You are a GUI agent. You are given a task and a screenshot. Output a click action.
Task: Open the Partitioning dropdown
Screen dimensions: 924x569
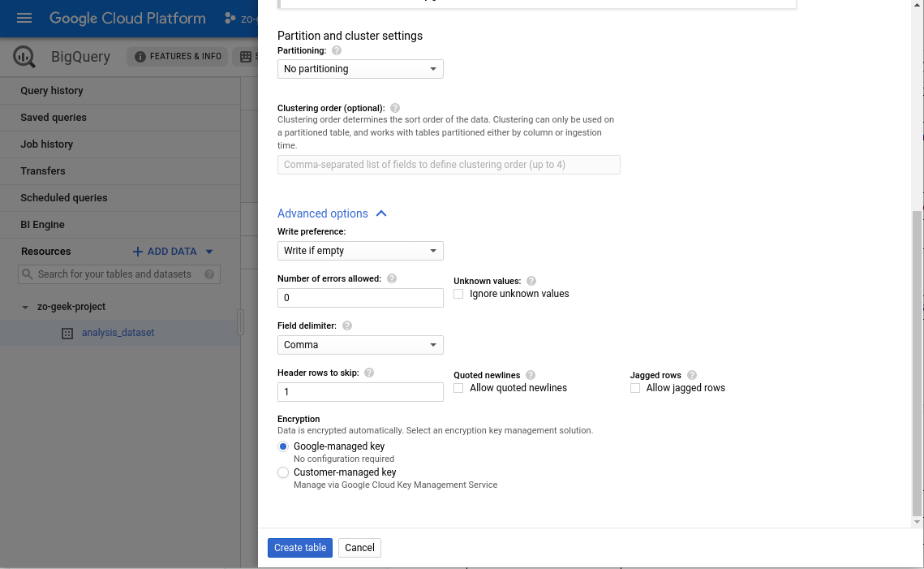coord(360,69)
